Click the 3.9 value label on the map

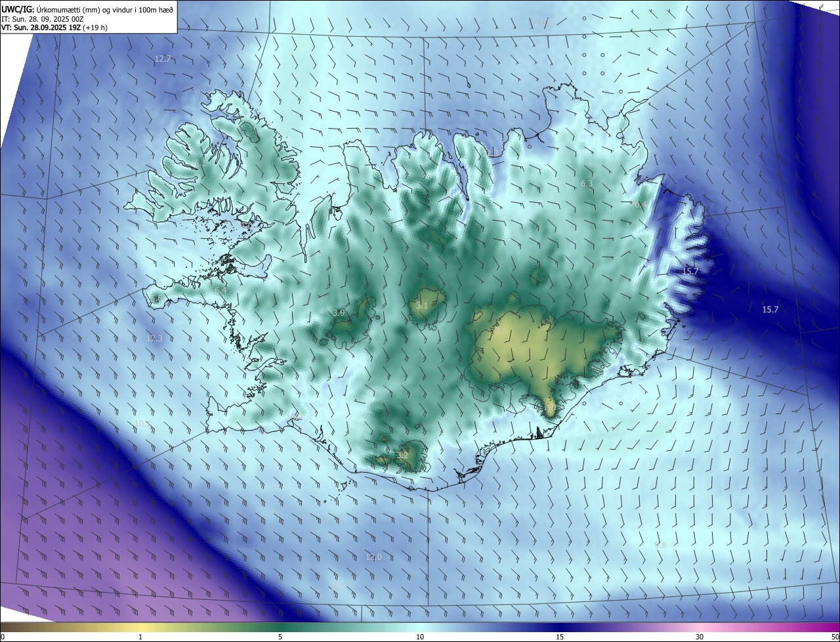[339, 313]
